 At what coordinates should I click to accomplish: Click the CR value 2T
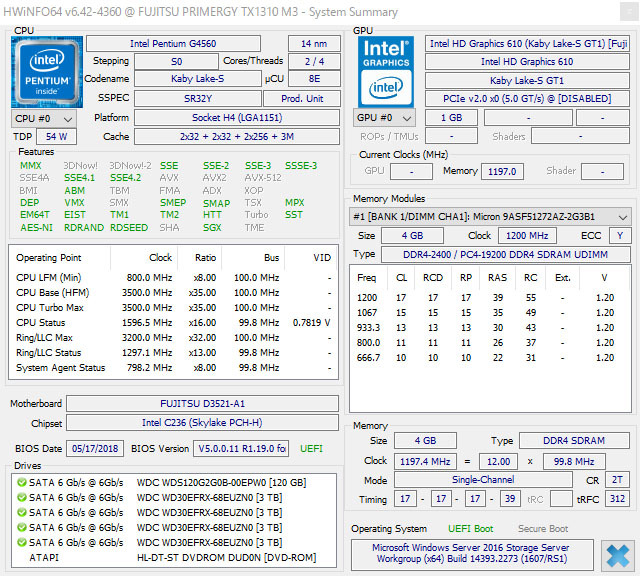coord(617,480)
